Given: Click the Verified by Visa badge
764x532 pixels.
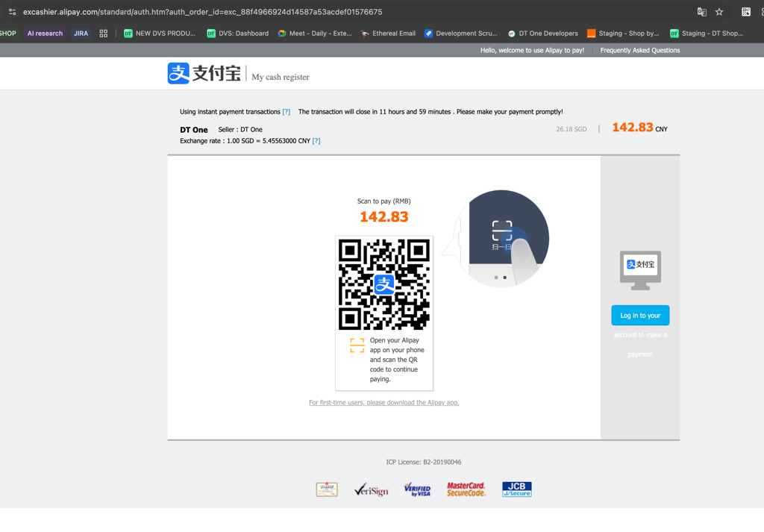Looking at the screenshot, I should [x=417, y=489].
